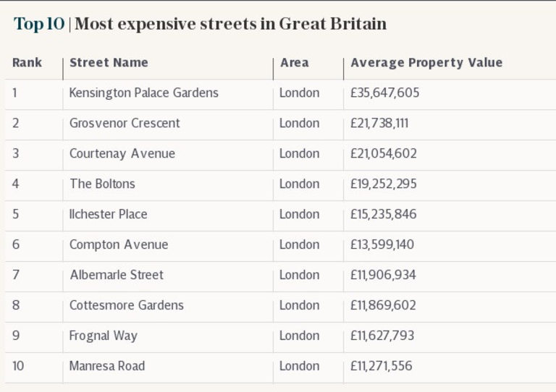The width and height of the screenshot is (556, 392).
Task: Select the Frognal Way cell
Action: (x=103, y=336)
